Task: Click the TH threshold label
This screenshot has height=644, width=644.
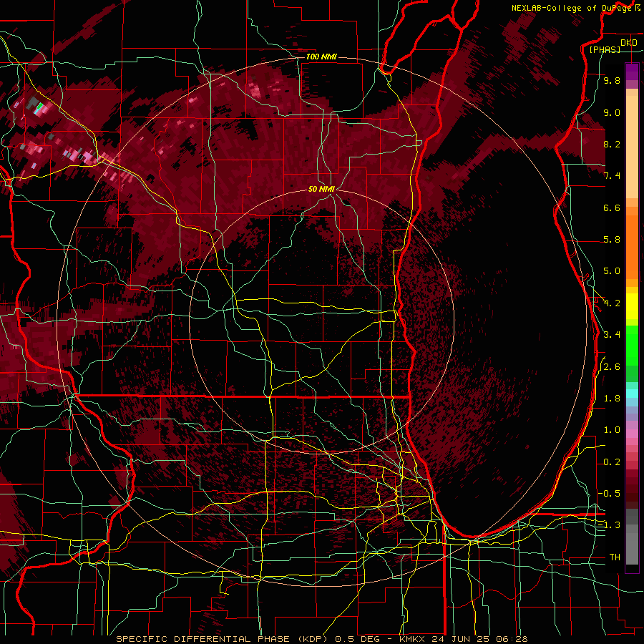Action: click(x=615, y=557)
